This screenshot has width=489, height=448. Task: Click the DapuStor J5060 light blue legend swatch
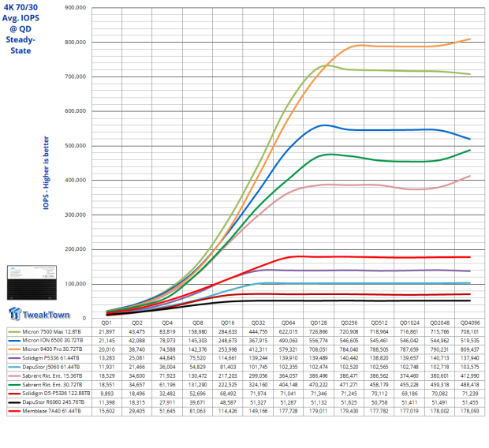[13, 368]
